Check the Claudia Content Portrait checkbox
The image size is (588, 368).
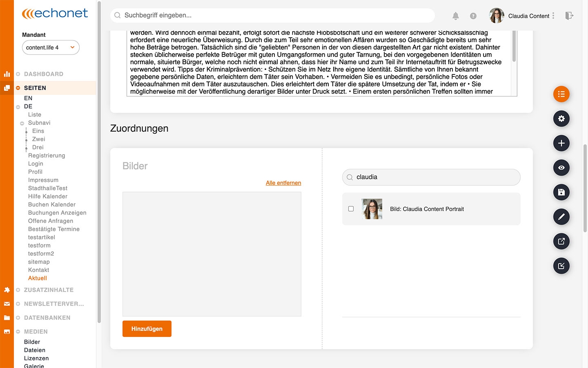point(351,209)
